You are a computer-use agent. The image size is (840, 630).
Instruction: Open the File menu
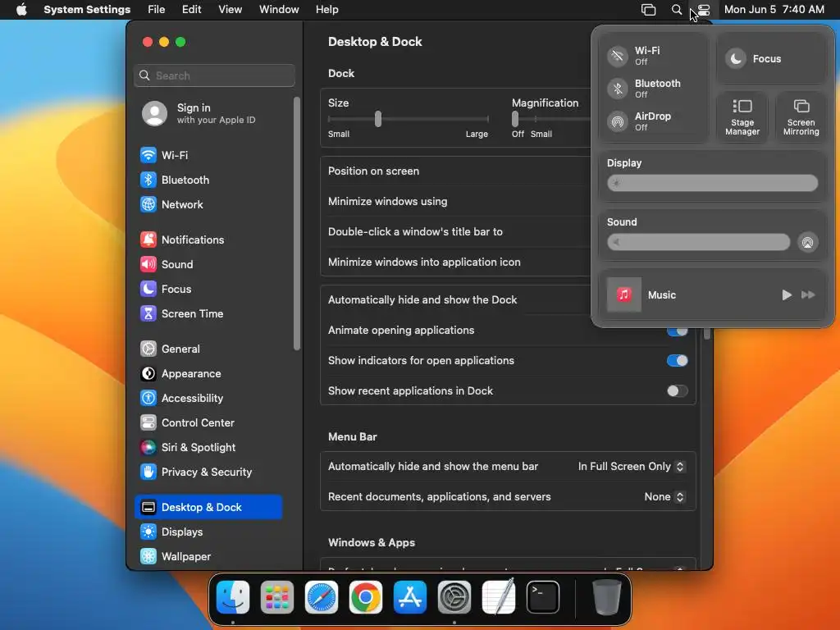[x=157, y=10]
